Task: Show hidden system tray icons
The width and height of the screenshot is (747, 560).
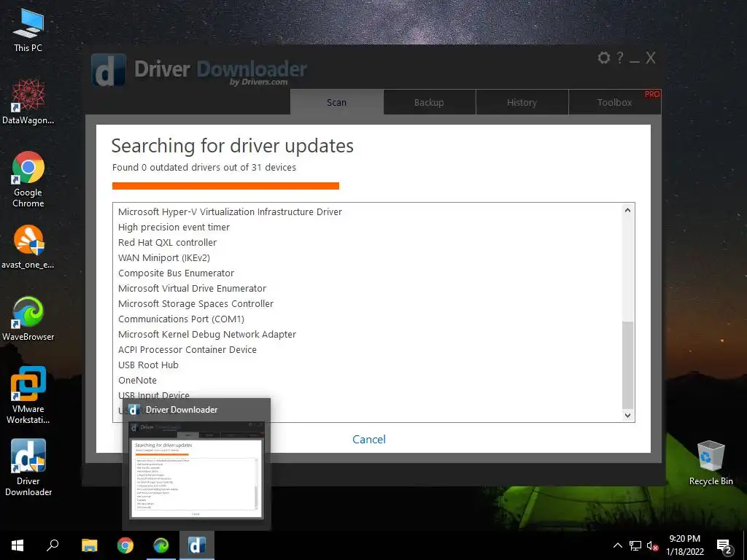Action: click(x=617, y=545)
